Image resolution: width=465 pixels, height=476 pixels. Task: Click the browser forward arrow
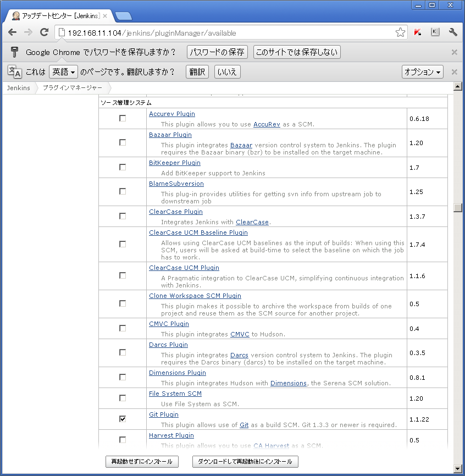click(x=28, y=32)
